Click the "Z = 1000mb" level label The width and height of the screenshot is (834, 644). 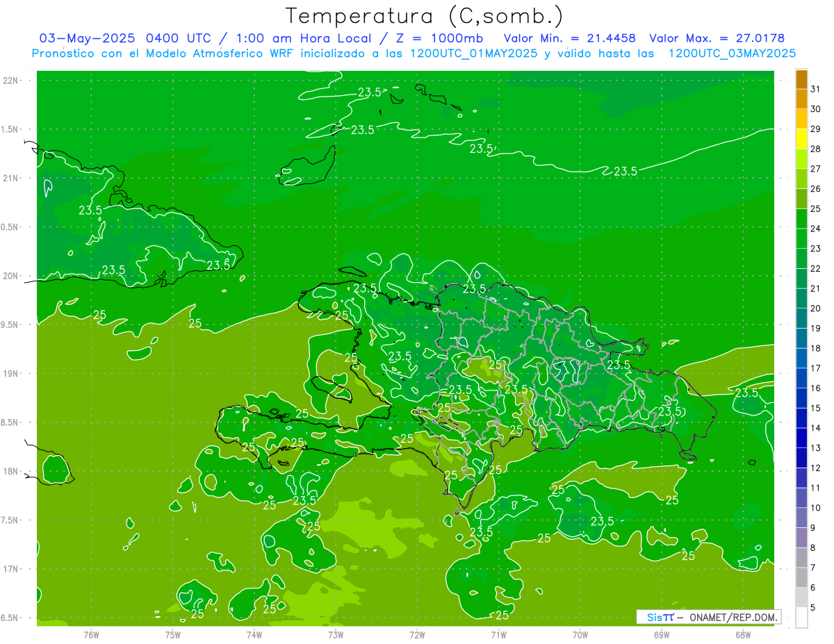[x=439, y=38]
